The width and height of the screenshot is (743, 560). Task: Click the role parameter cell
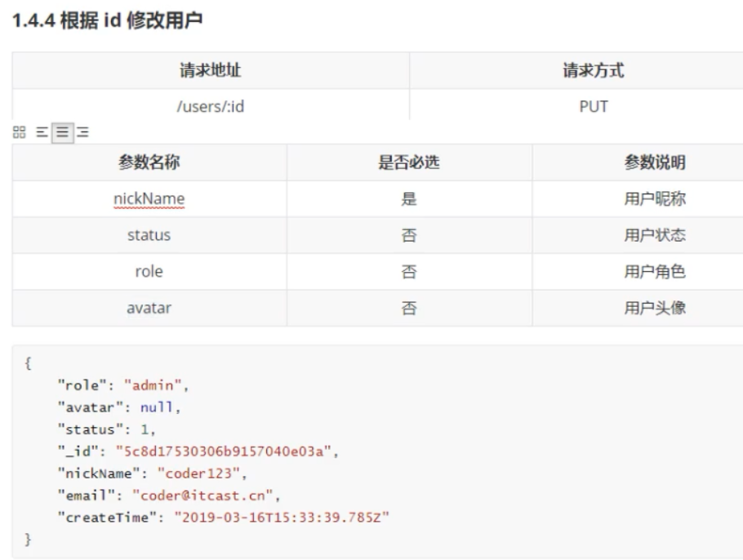(x=149, y=272)
